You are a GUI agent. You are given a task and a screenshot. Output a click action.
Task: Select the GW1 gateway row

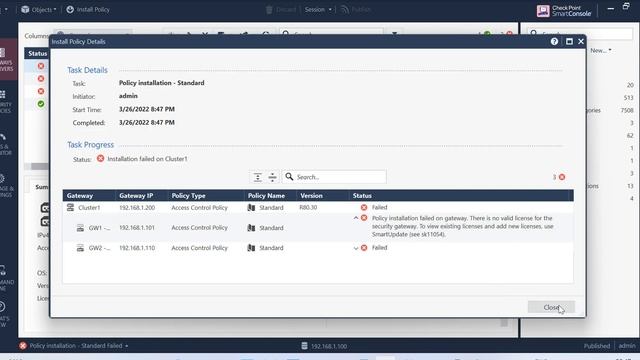(318, 228)
